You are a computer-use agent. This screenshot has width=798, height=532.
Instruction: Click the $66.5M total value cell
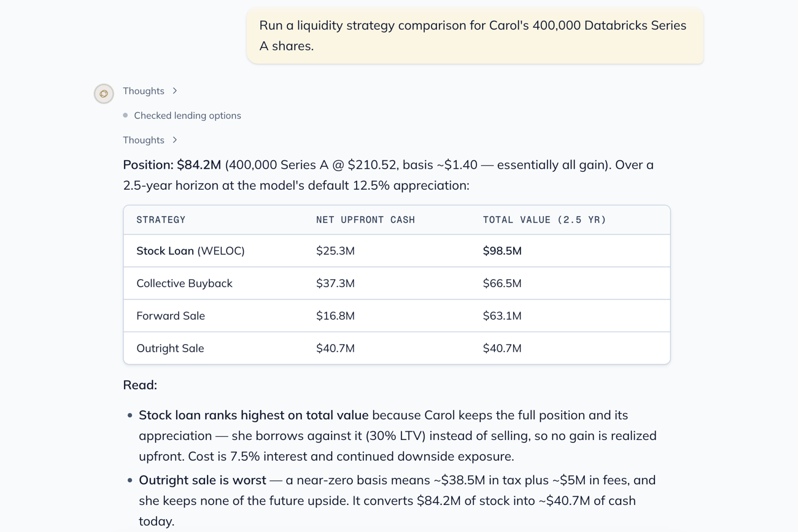502,283
